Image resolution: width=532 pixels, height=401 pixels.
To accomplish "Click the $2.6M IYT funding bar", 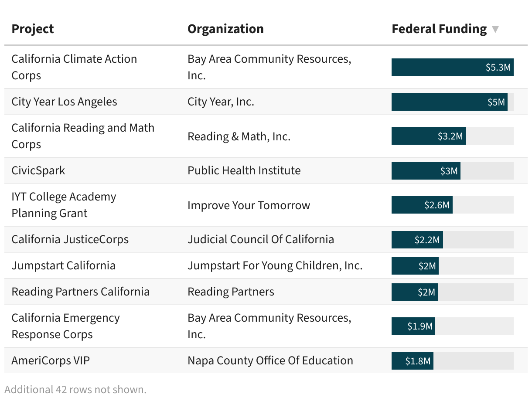I will 422,205.
